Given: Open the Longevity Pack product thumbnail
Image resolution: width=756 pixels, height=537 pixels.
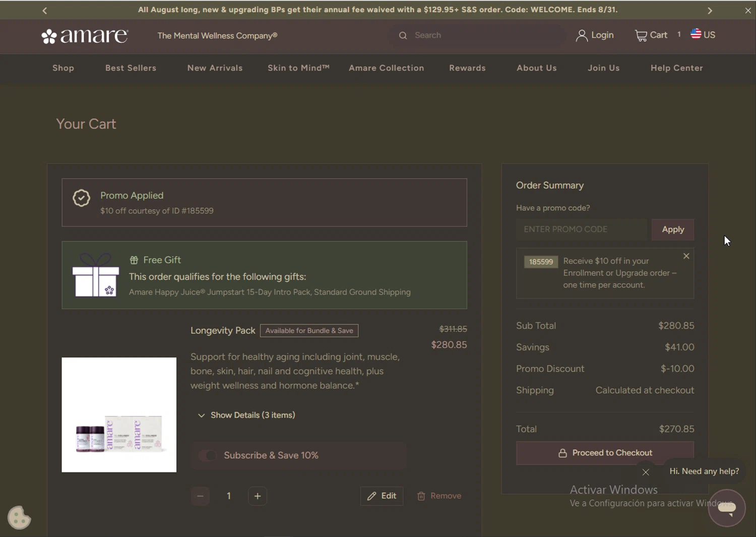Looking at the screenshot, I should coord(119,415).
